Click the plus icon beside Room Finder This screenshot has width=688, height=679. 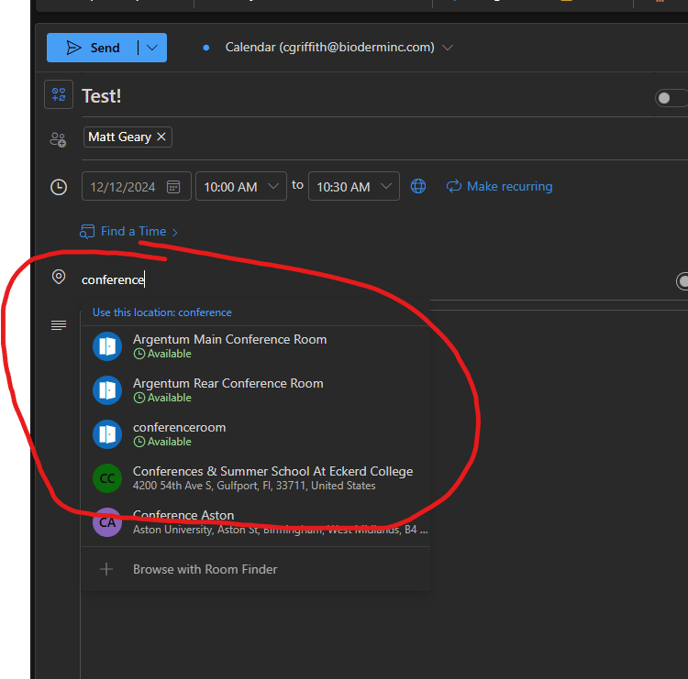[106, 569]
